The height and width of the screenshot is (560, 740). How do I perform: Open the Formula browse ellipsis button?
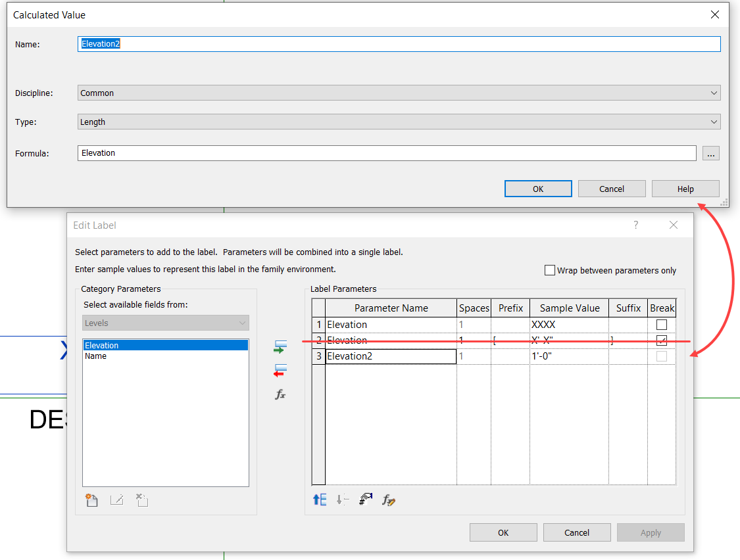tap(710, 153)
